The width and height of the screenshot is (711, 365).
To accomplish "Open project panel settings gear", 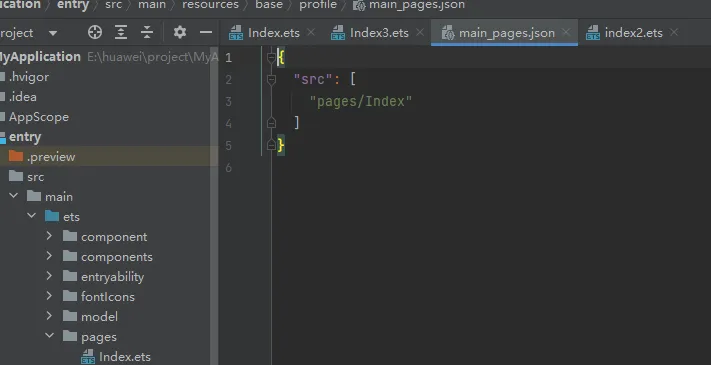I will coord(180,32).
